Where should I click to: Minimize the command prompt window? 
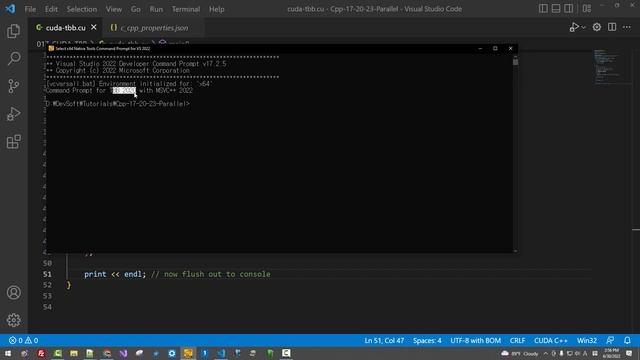click(x=480, y=48)
